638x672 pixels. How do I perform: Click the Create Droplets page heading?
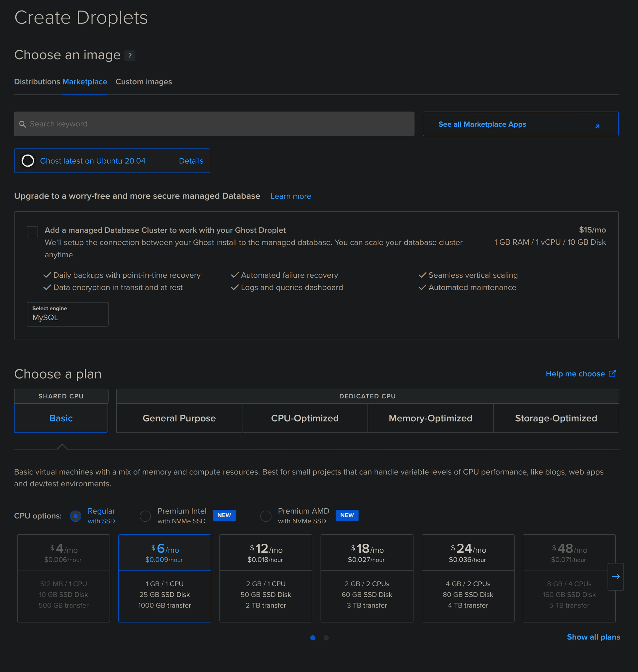(81, 17)
